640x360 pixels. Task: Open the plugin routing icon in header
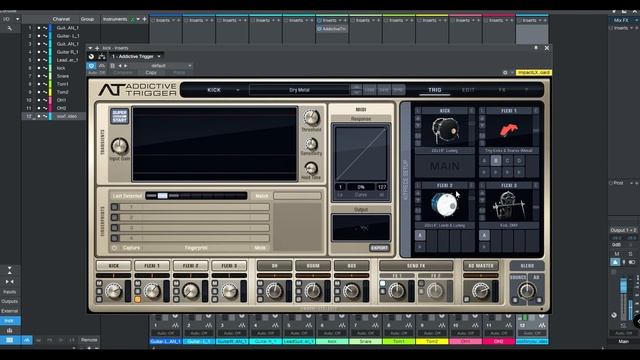102,56
